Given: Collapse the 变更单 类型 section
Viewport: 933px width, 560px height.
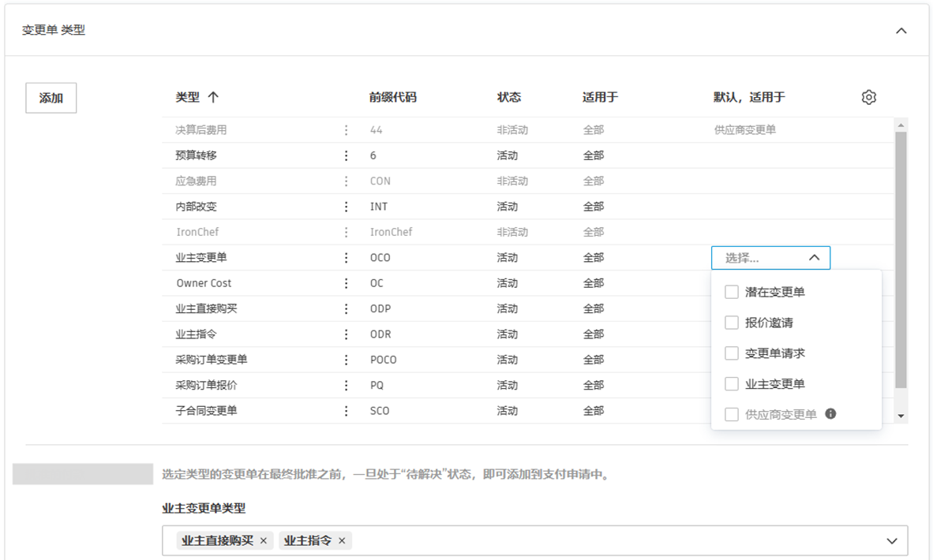Looking at the screenshot, I should point(901,30).
